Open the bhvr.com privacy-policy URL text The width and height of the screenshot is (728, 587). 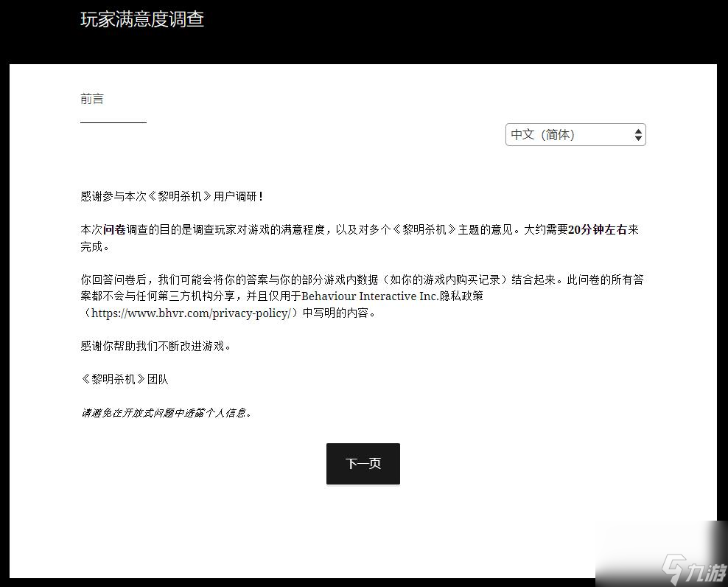tap(191, 313)
